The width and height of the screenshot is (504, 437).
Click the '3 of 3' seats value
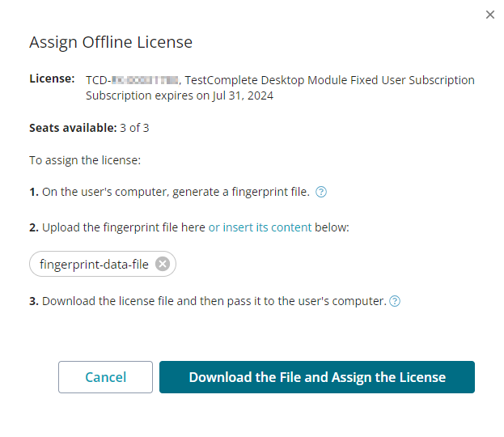coord(134,128)
